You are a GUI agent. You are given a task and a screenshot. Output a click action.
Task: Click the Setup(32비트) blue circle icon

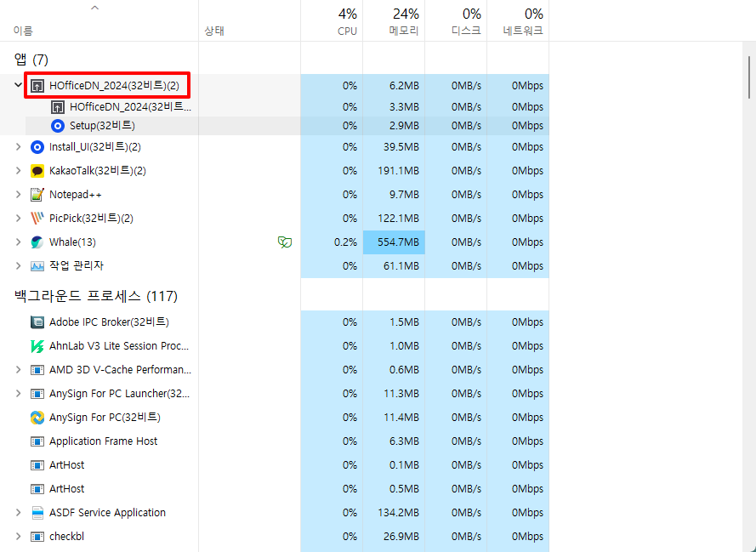pyautogui.click(x=57, y=126)
